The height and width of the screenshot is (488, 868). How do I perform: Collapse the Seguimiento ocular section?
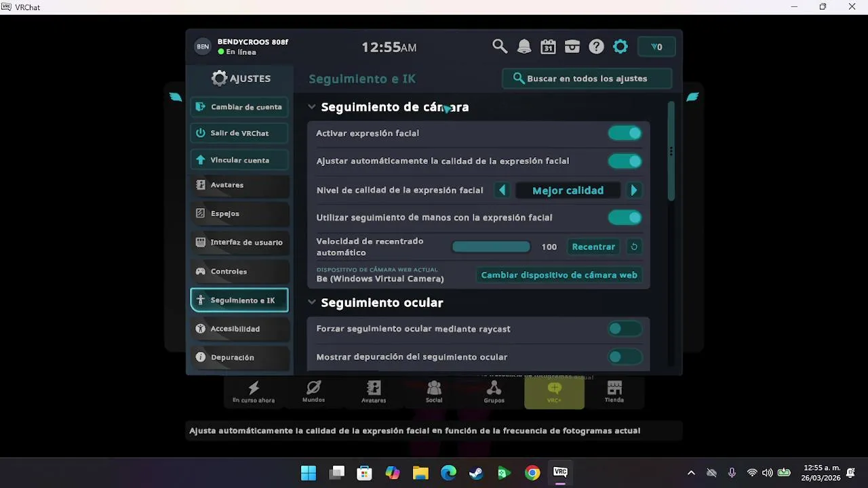click(x=312, y=302)
